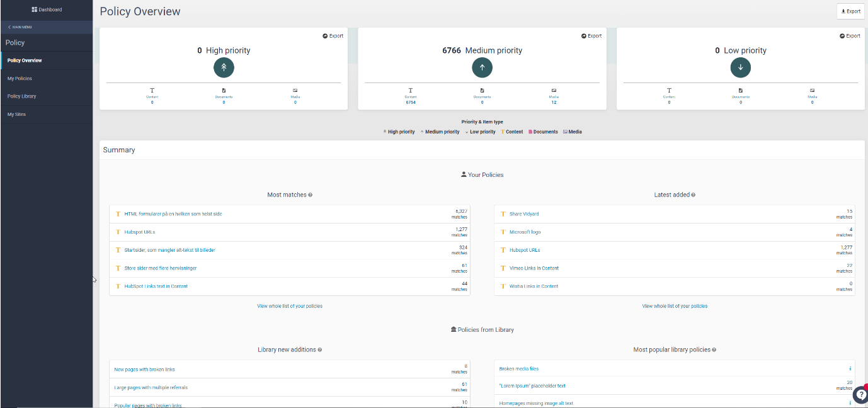This screenshot has height=408, width=868.
Task: Open the help chat widget icon
Action: click(860, 395)
